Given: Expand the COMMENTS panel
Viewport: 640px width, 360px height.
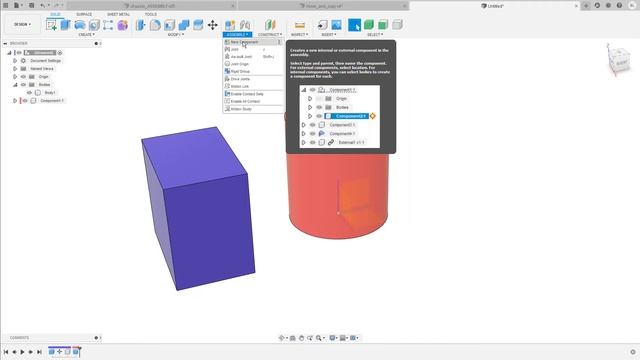Looking at the screenshot, I should tap(96, 338).
